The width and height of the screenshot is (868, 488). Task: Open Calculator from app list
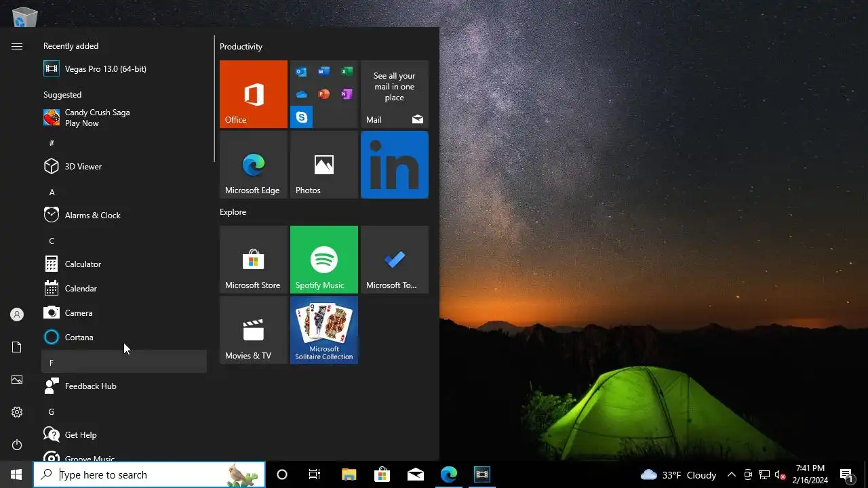[x=124, y=264]
